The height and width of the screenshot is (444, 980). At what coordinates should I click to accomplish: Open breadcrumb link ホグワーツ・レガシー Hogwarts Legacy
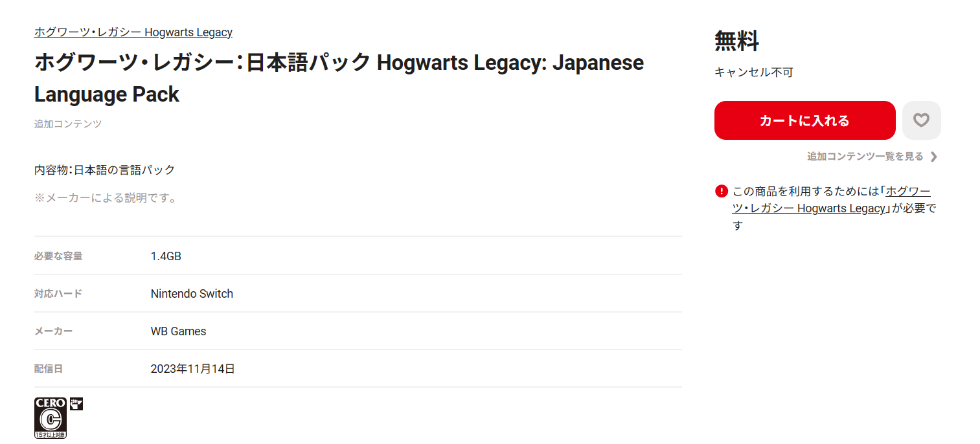click(x=133, y=32)
